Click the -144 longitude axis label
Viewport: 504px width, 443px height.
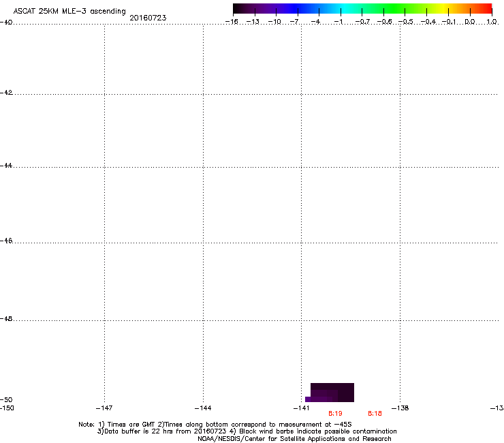[203, 408]
